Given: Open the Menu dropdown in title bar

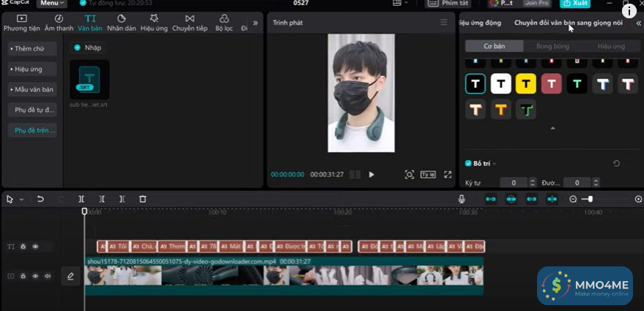Looking at the screenshot, I should (x=51, y=3).
